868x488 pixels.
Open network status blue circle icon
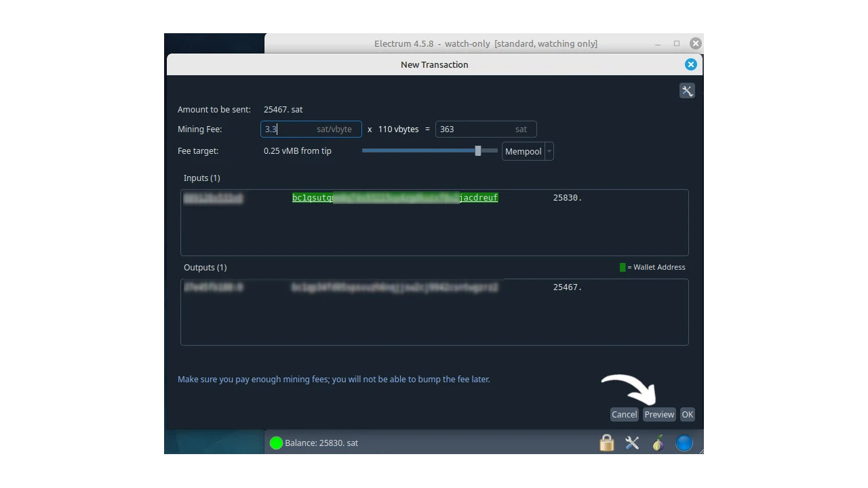click(684, 443)
